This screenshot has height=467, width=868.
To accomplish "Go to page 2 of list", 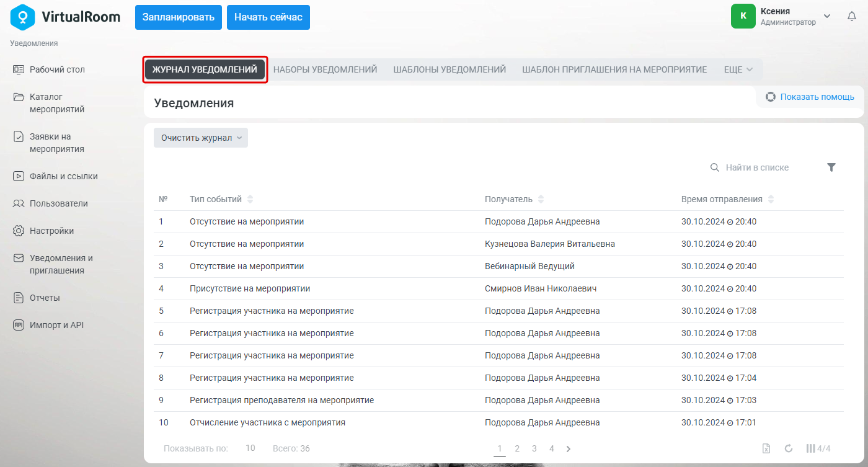I will (x=517, y=448).
